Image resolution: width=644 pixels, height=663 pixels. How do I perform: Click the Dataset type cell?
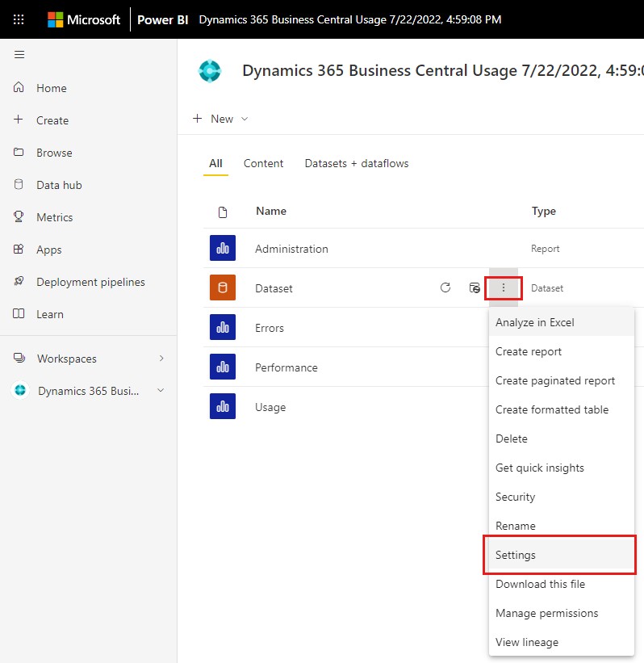(547, 288)
